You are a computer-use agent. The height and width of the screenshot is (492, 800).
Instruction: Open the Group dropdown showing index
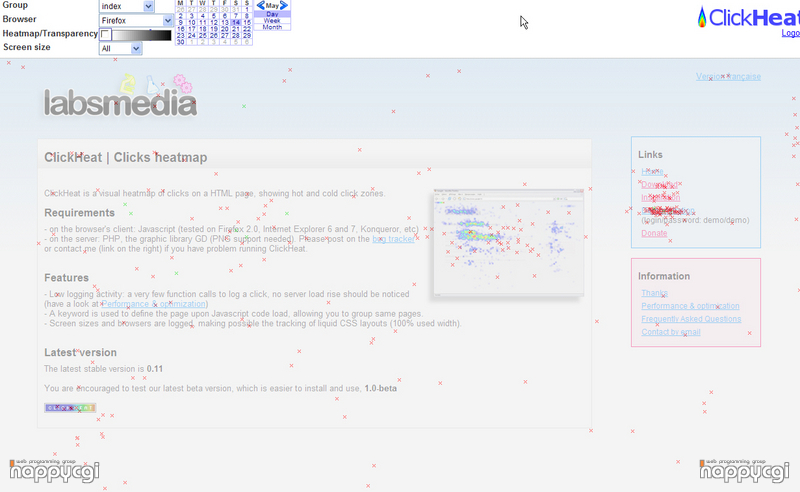[x=126, y=6]
